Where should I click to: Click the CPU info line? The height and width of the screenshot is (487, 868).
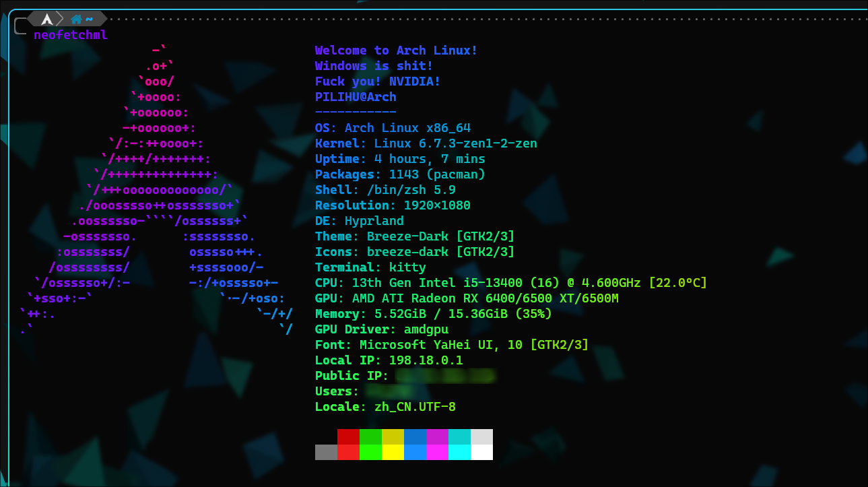510,283
